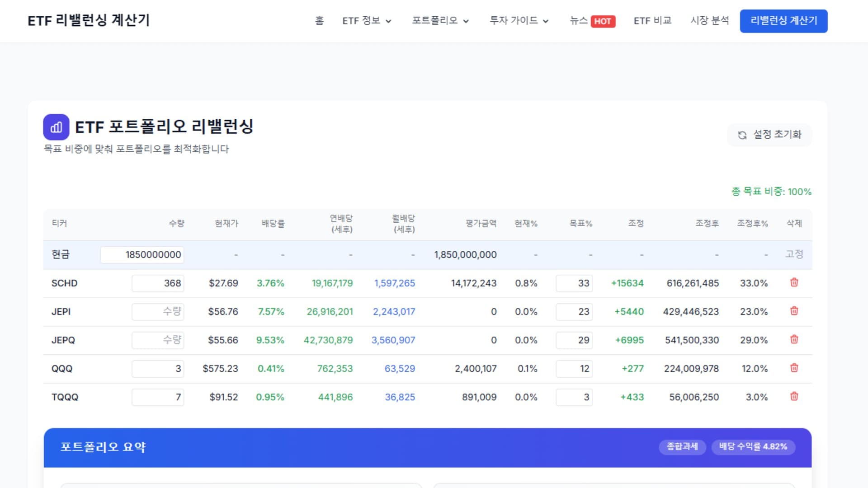Open the 시장 분석 menu item
This screenshot has width=868, height=488.
coord(709,21)
